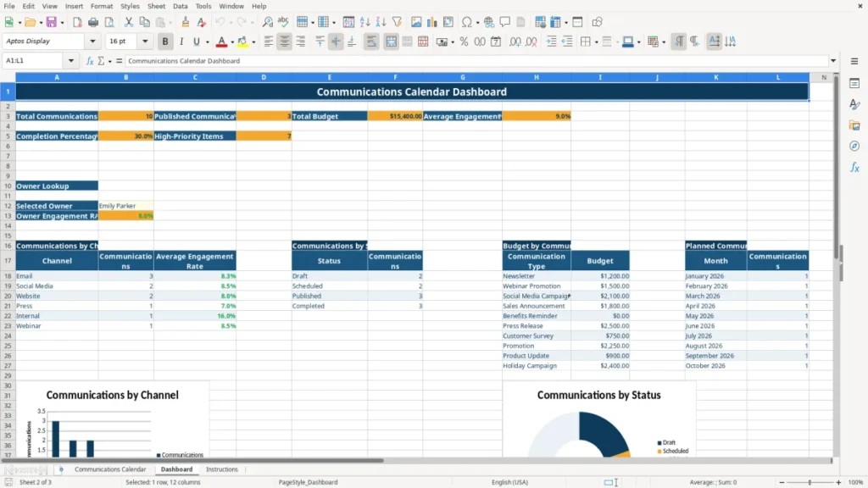Apply red font color swatch
Screen dimensions: 868x488
tap(221, 42)
